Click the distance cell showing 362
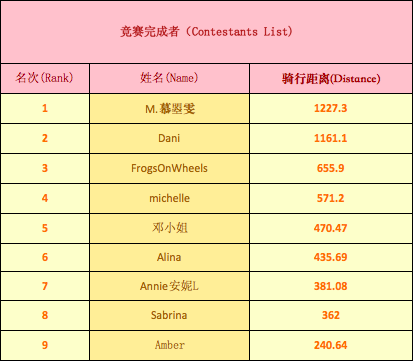 coord(331,315)
